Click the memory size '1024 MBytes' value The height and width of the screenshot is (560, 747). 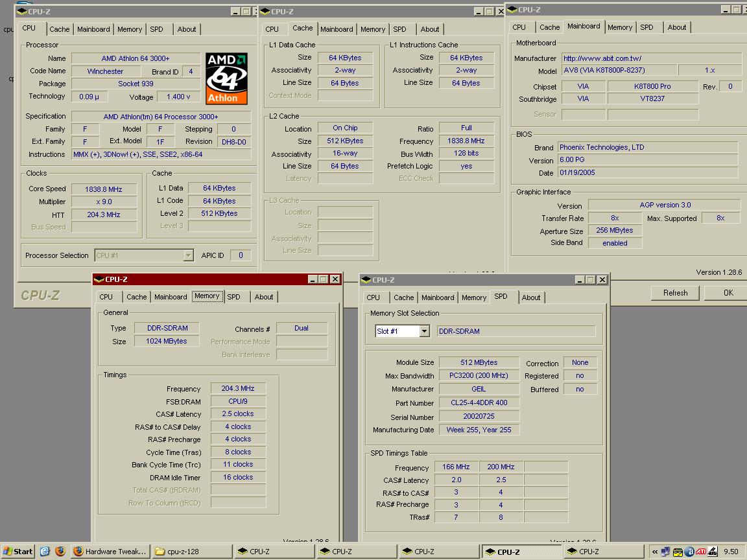point(167,341)
